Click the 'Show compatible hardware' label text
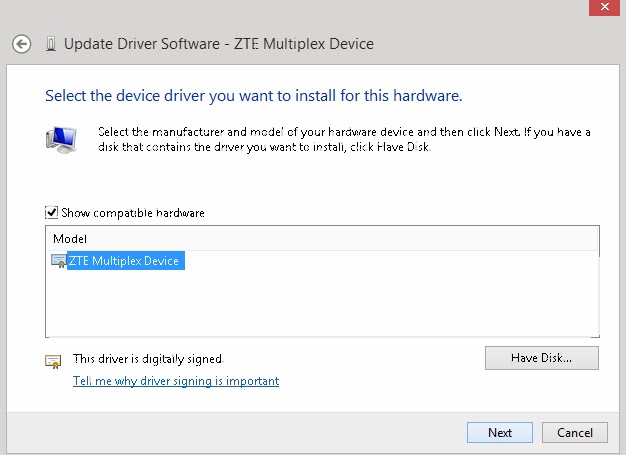 (133, 213)
